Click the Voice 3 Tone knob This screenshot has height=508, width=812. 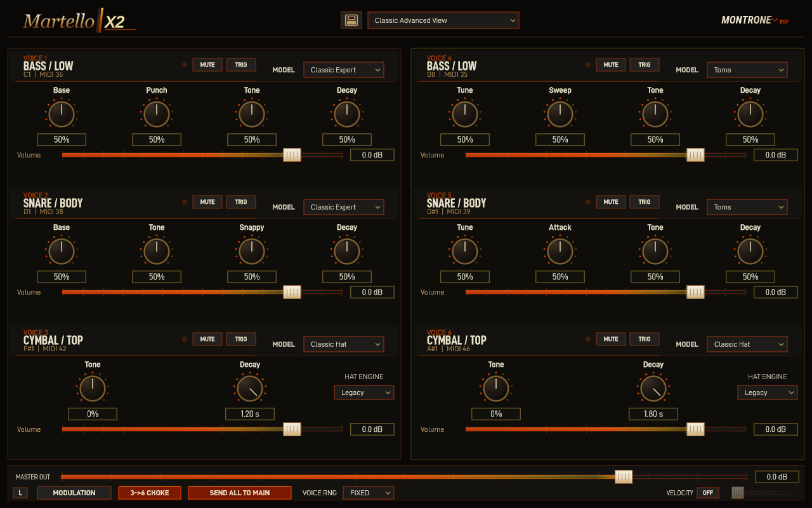(93, 389)
